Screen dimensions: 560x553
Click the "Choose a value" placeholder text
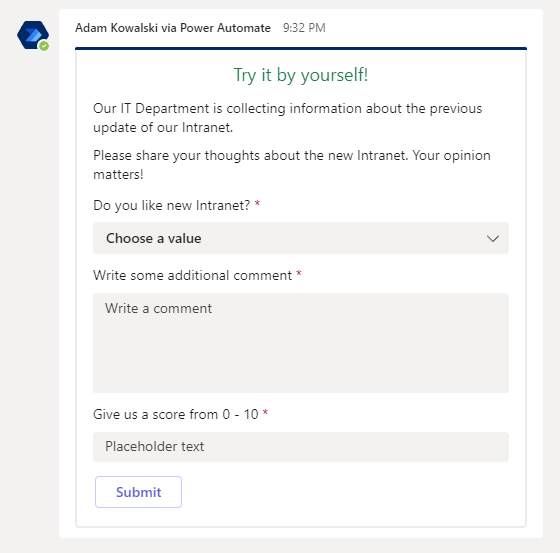click(154, 238)
